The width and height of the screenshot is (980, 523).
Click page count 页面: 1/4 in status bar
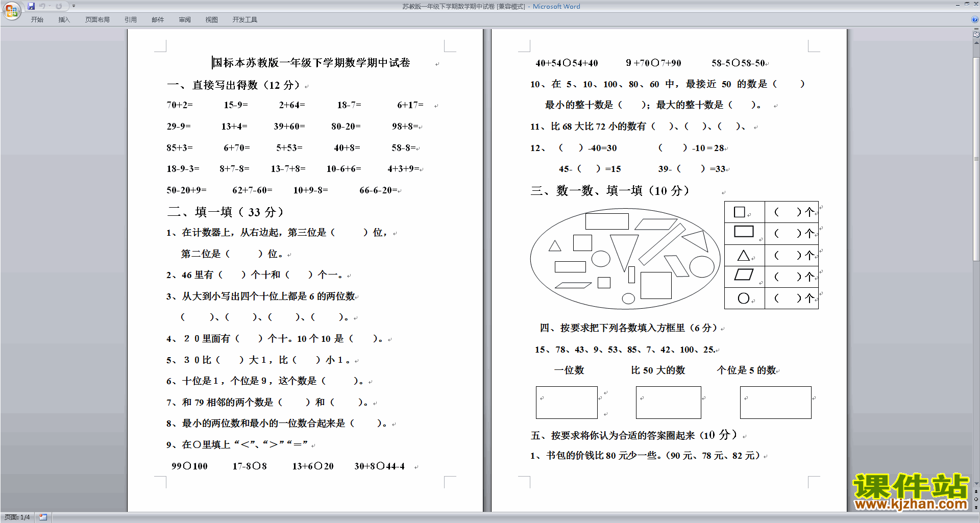17,517
